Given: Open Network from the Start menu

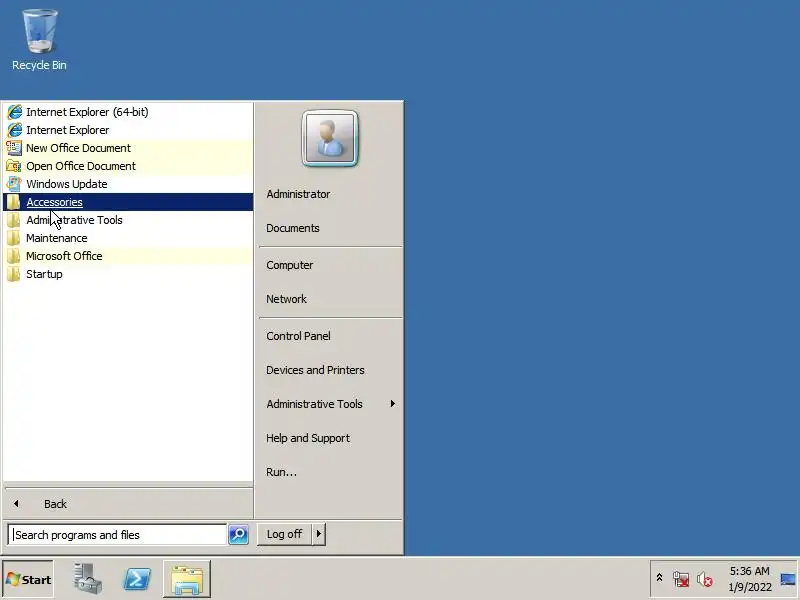Looking at the screenshot, I should 286,299.
